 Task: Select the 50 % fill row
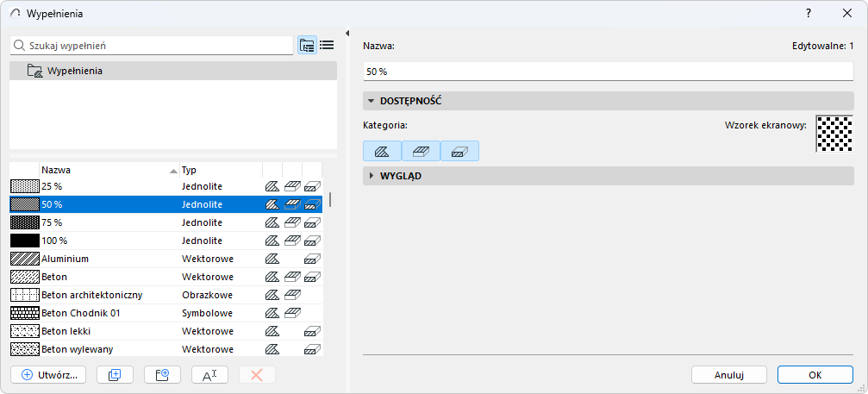pos(166,204)
